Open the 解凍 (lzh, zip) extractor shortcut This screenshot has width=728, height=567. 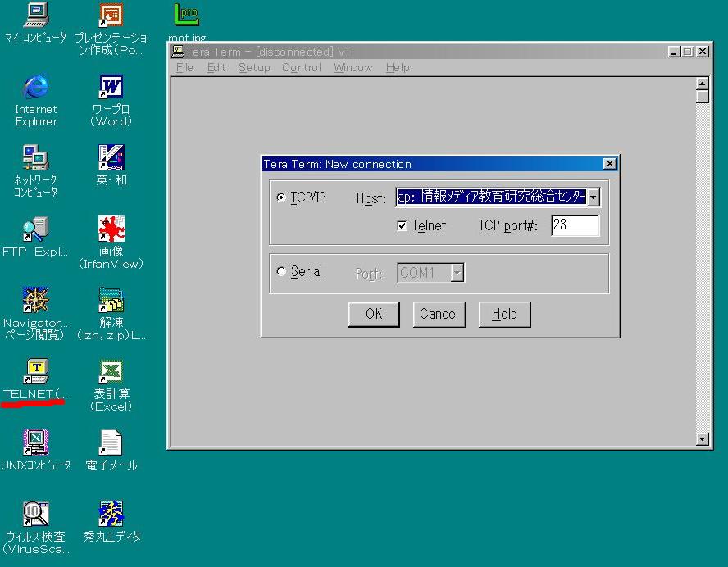point(111,300)
